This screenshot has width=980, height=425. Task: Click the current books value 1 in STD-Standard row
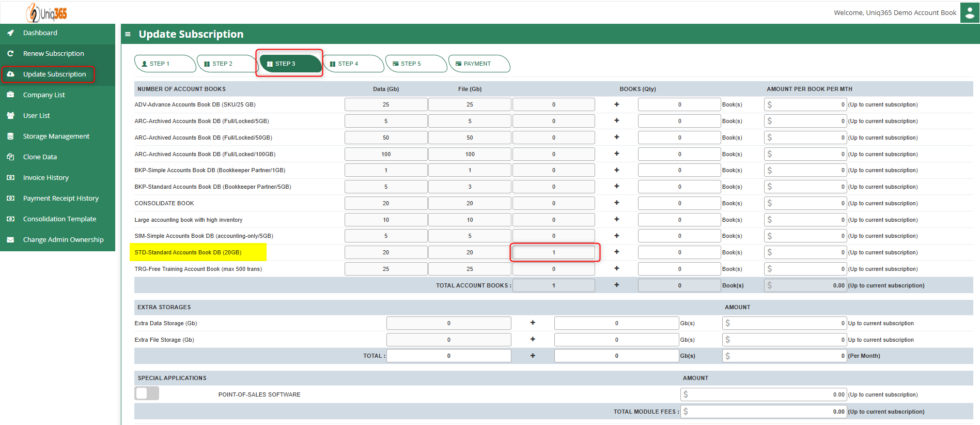(554, 252)
